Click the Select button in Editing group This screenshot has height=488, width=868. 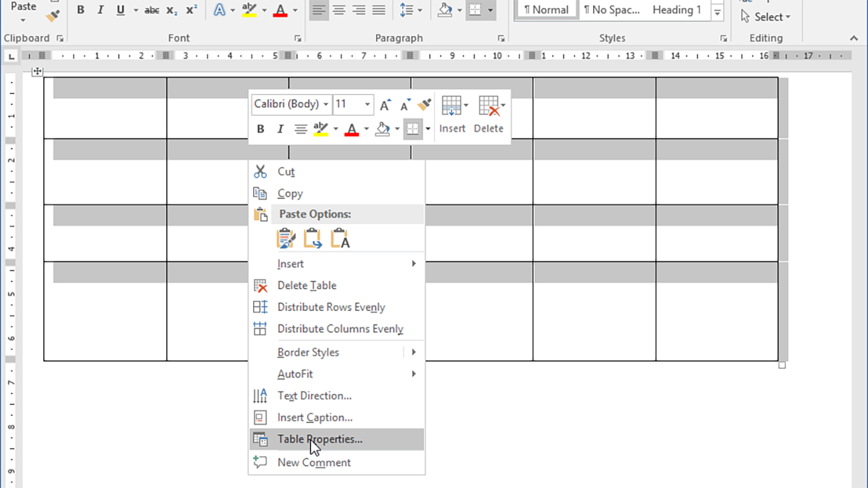click(x=765, y=17)
